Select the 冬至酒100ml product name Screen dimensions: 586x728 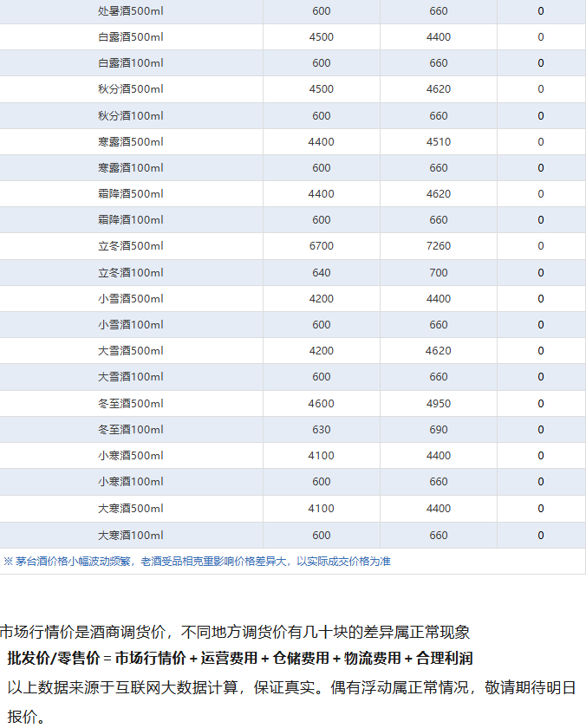click(131, 429)
